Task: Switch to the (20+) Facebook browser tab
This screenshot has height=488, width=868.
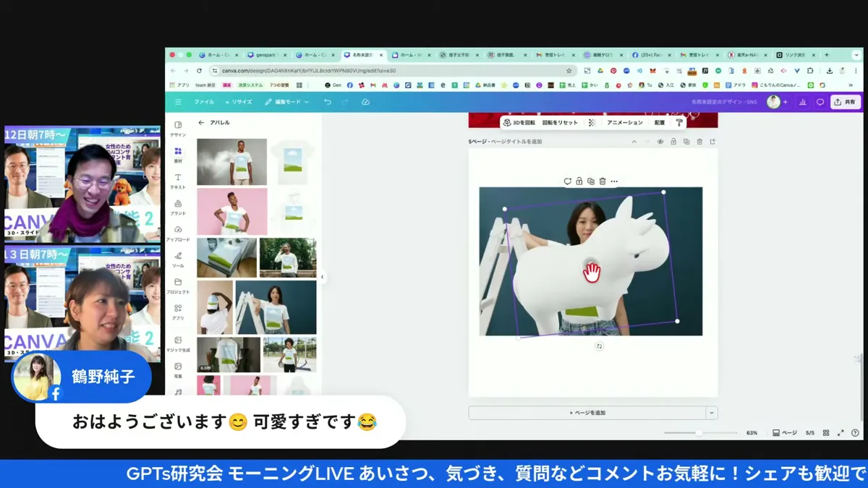Action: pyautogui.click(x=652, y=55)
